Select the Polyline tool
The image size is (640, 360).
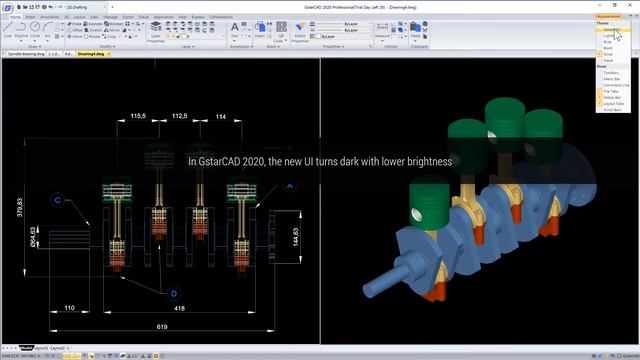click(21, 29)
